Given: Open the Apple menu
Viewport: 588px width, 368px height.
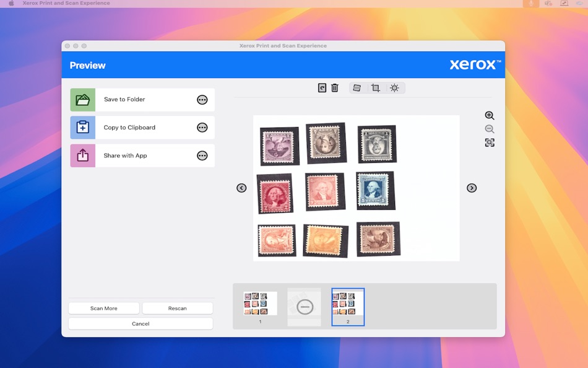Looking at the screenshot, I should pyautogui.click(x=11, y=3).
